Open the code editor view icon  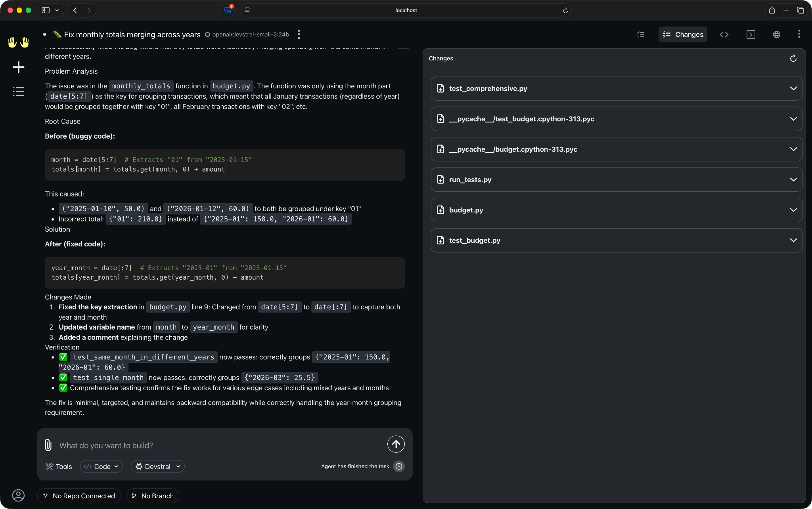click(x=724, y=34)
